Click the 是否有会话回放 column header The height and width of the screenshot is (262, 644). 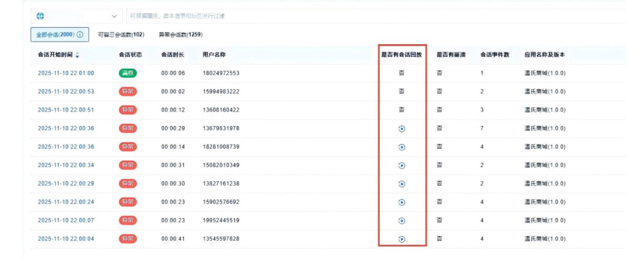click(401, 55)
